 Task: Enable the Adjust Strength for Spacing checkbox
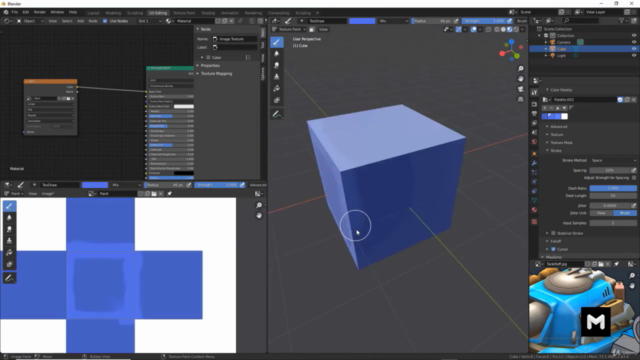(634, 178)
